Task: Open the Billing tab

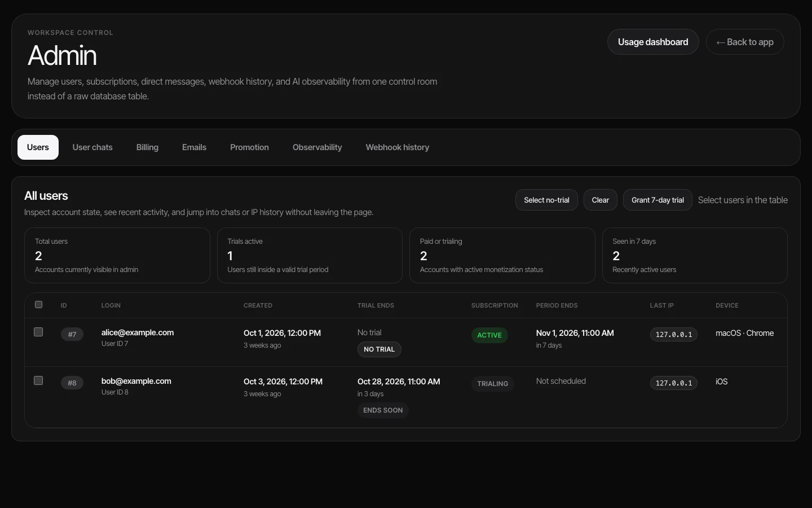Action: [147, 147]
